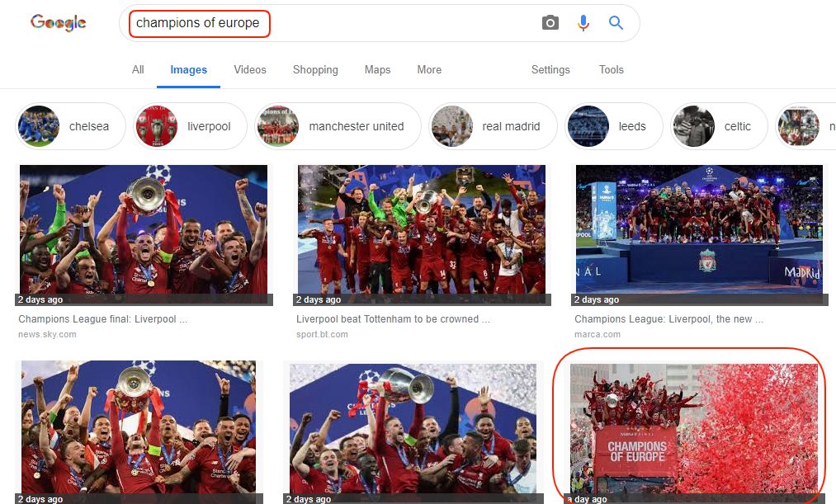This screenshot has width=836, height=504.
Task: Open 'Champions League final: Liverpool ...' result title
Action: click(103, 319)
